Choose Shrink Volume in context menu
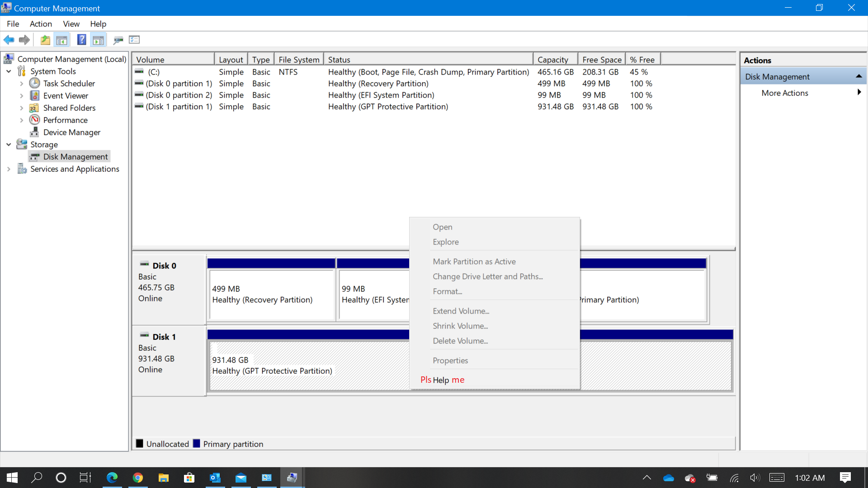Image resolution: width=868 pixels, height=488 pixels. click(x=495, y=326)
